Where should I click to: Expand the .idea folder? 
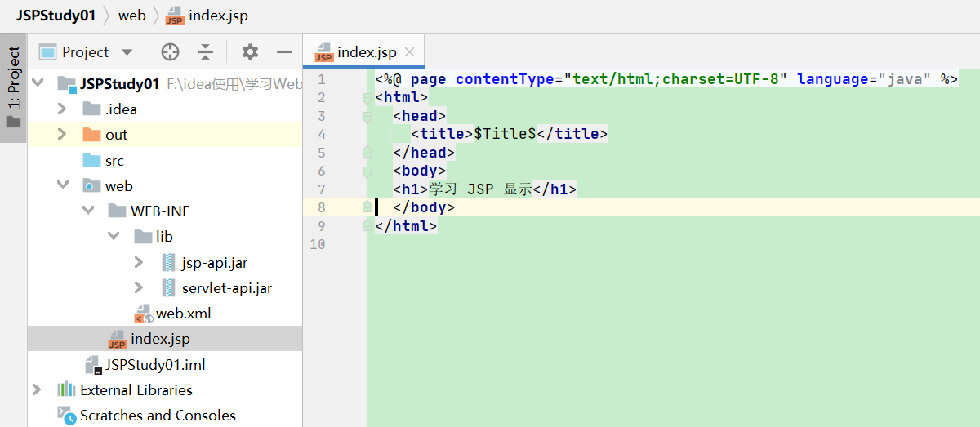(x=62, y=109)
